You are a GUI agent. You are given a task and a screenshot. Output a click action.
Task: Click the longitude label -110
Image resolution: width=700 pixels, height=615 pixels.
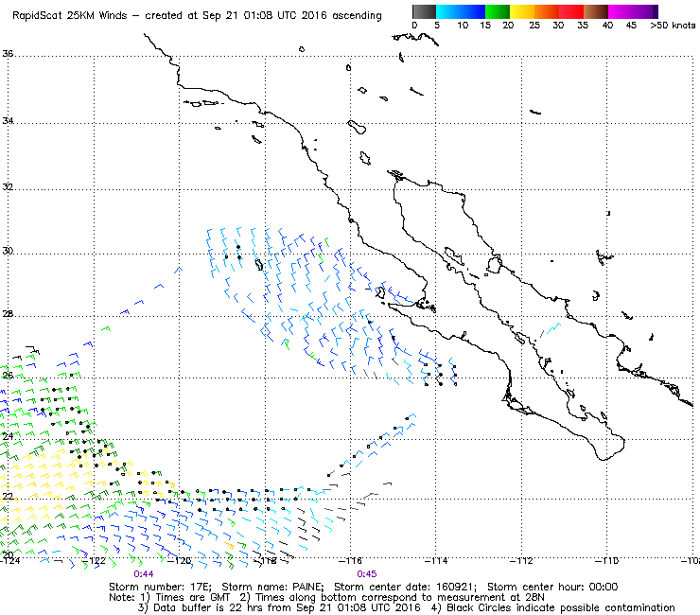(606, 560)
